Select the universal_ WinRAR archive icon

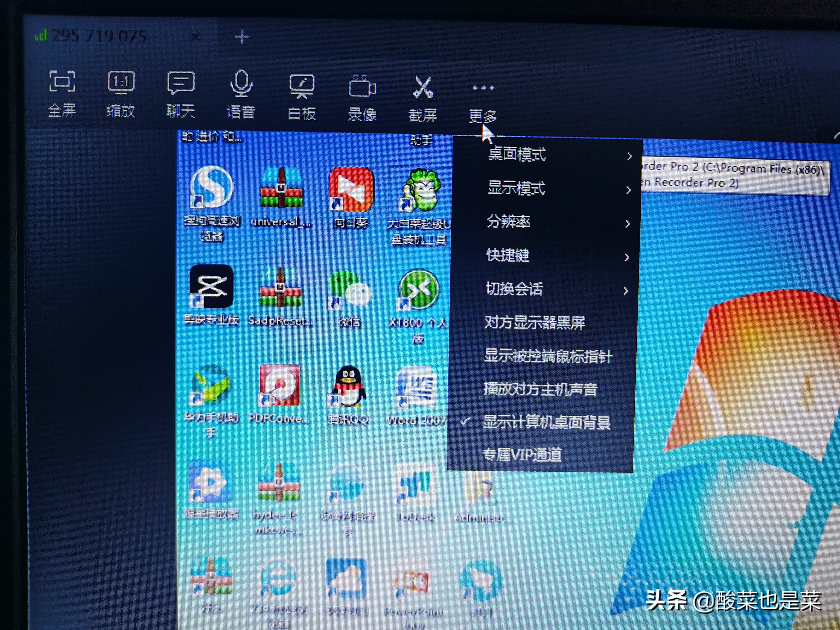pos(281,188)
